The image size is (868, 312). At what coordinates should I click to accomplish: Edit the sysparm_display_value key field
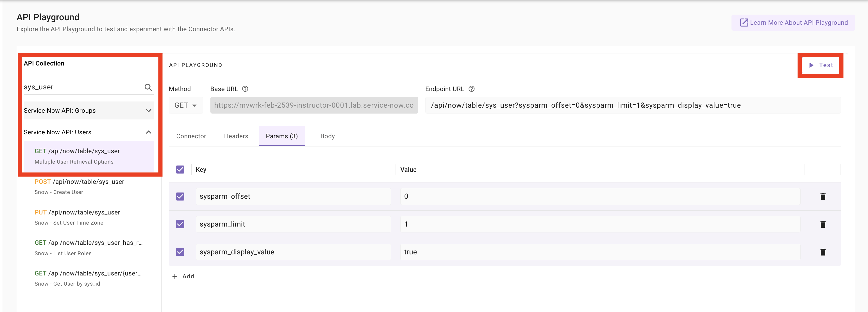pos(293,252)
